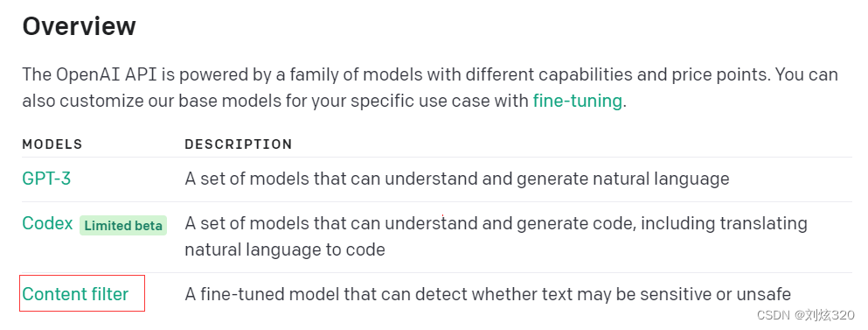Viewport: 868px width, 330px height.
Task: Click the "natural language to code" line
Action: [285, 249]
